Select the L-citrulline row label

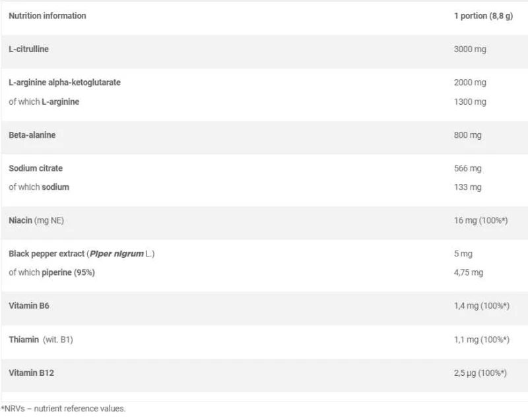[28, 49]
